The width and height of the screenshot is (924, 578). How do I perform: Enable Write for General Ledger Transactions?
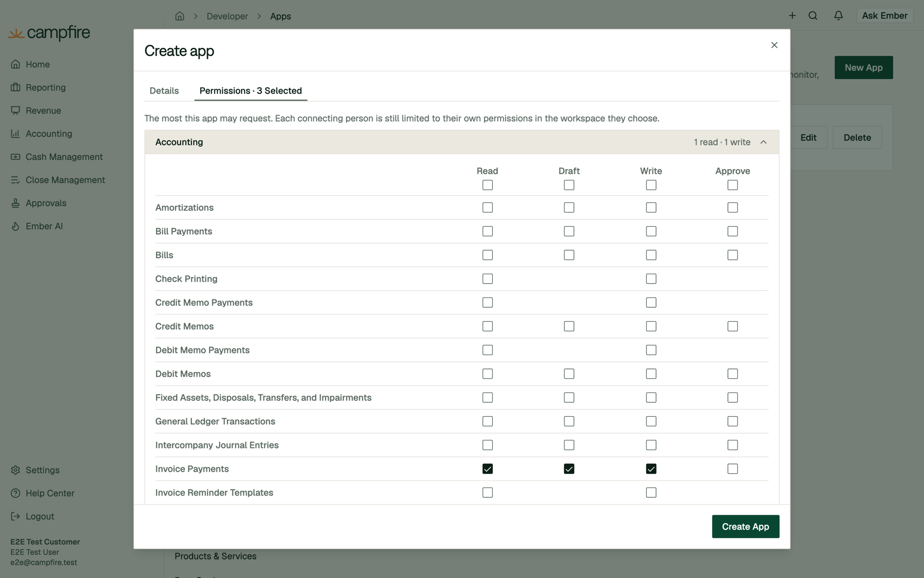[651, 421]
